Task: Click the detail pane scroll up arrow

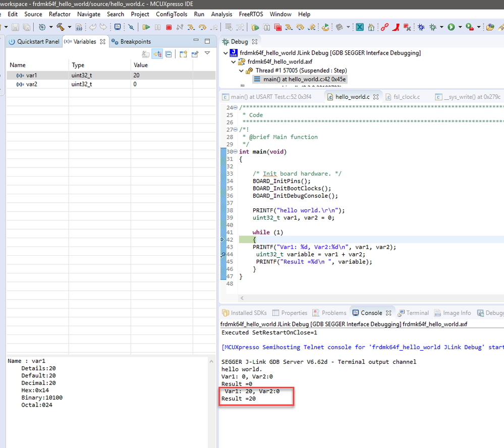Action: [x=211, y=362]
